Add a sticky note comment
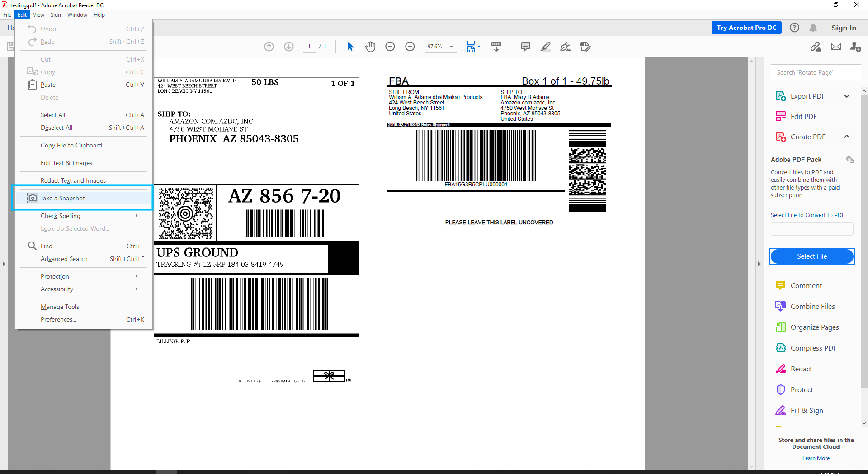868x474 pixels. point(525,47)
